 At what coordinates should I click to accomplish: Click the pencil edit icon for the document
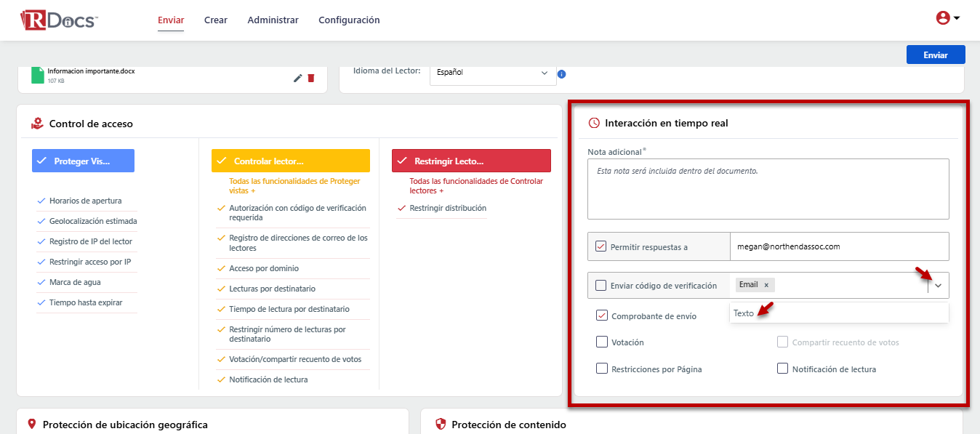(x=297, y=78)
